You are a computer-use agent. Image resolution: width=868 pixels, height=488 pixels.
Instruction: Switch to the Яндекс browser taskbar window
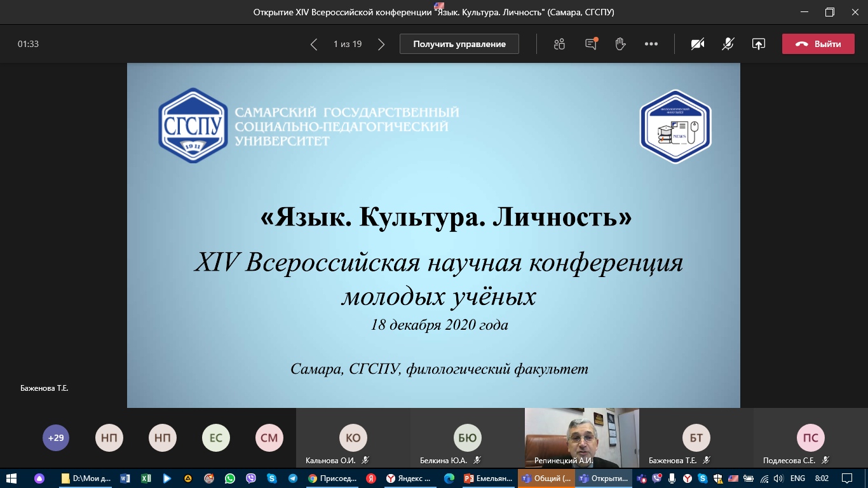(410, 478)
